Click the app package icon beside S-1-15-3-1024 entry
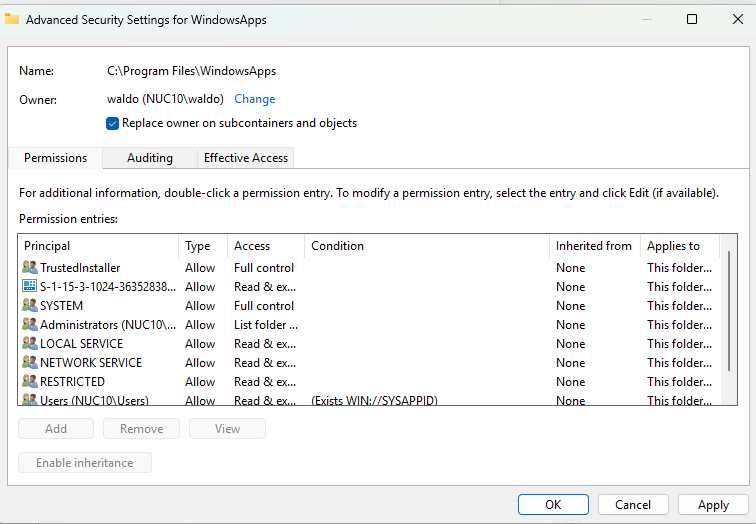 tap(29, 286)
